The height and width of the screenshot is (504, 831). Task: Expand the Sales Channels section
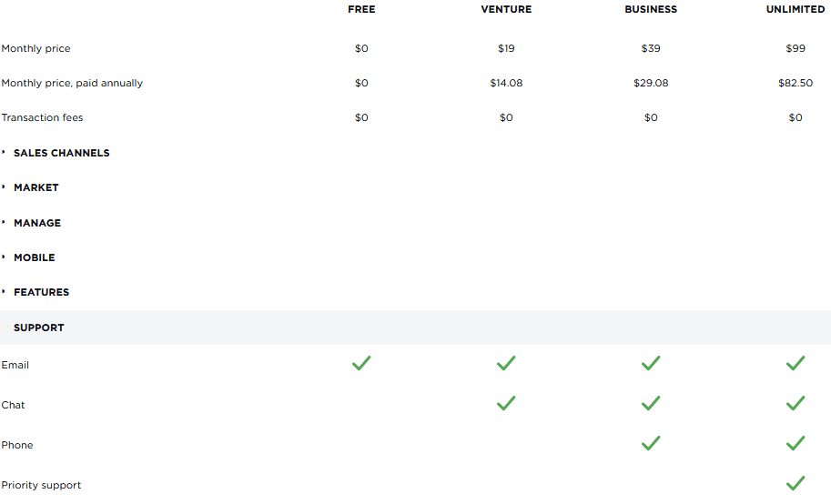(61, 153)
